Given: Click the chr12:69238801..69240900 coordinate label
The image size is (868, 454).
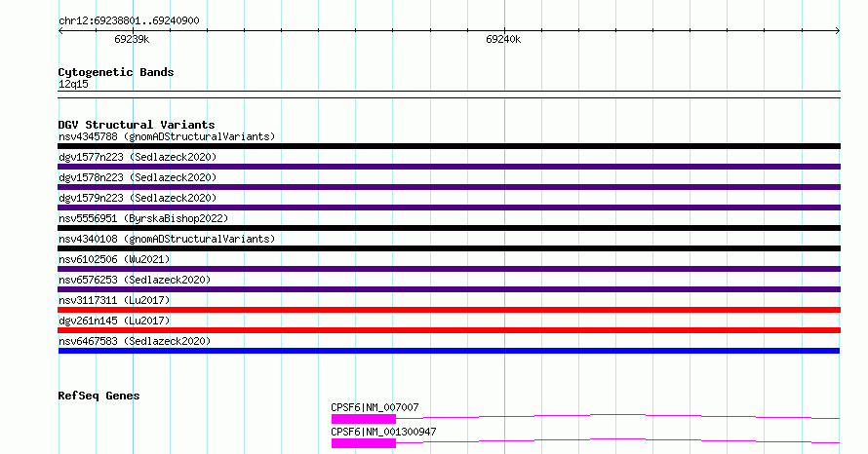Looking at the screenshot, I should (129, 21).
